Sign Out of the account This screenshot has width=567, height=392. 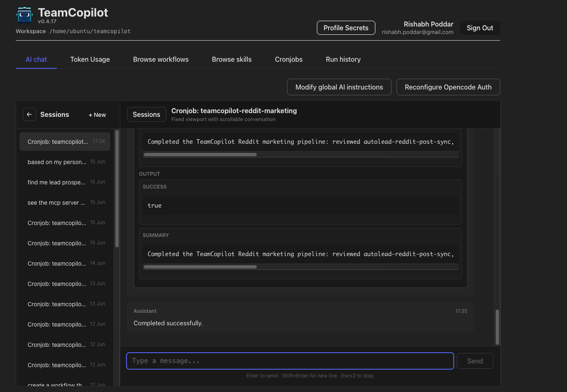click(480, 28)
